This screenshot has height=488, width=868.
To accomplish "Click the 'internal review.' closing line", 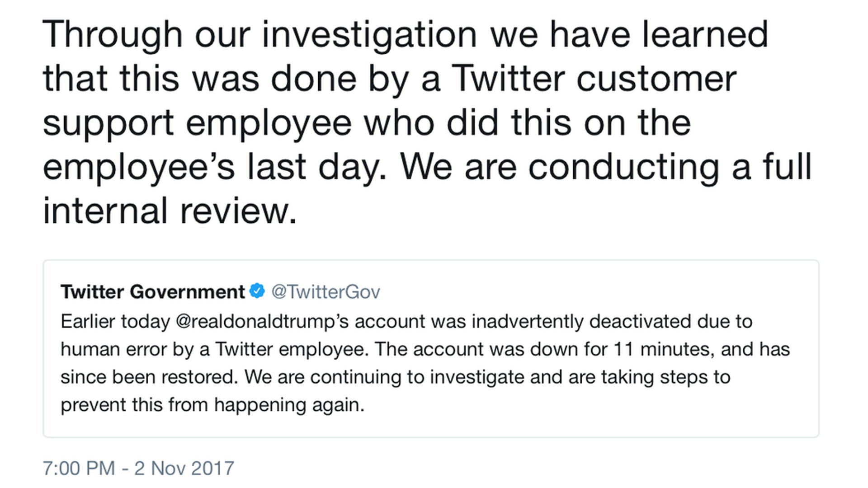I will click(170, 211).
